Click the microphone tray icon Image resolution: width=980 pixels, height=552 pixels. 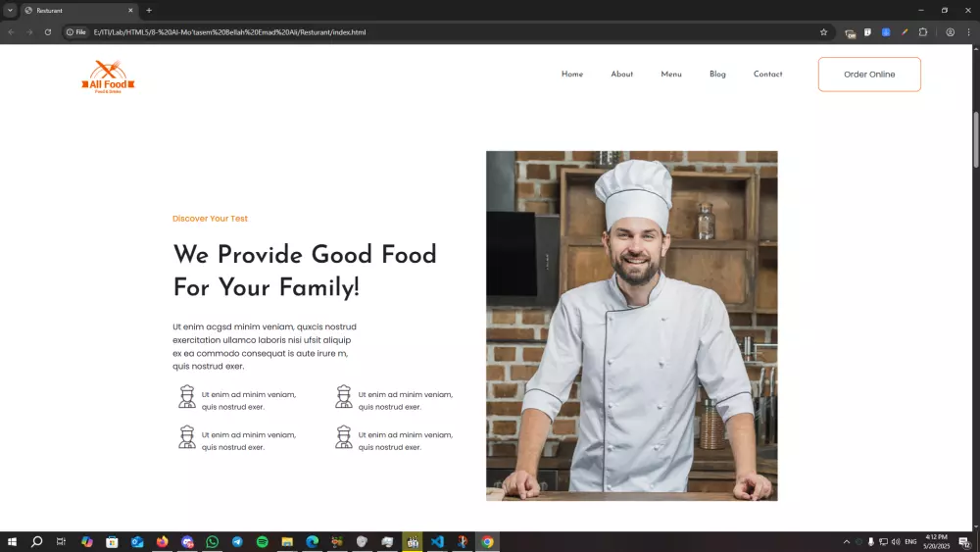[870, 542]
